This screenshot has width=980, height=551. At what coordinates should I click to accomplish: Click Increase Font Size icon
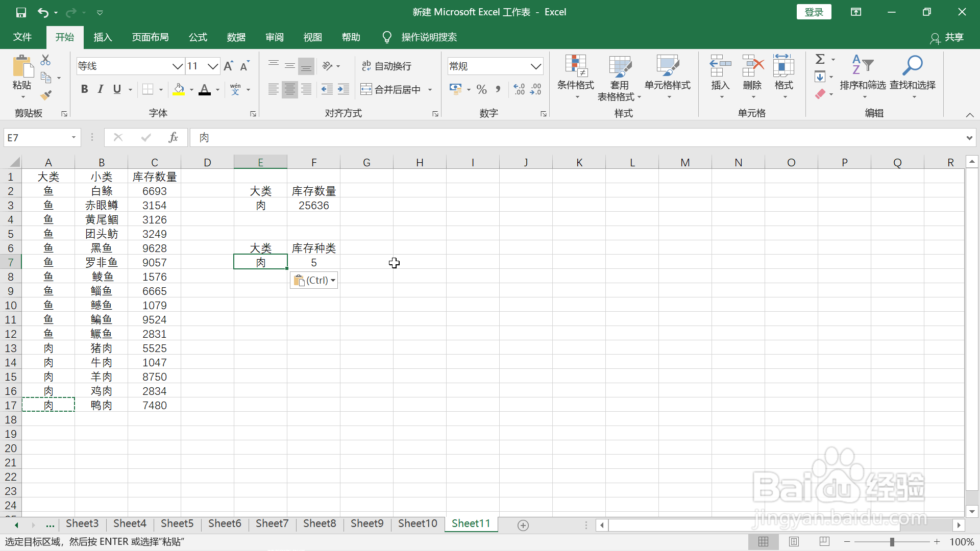(x=228, y=66)
